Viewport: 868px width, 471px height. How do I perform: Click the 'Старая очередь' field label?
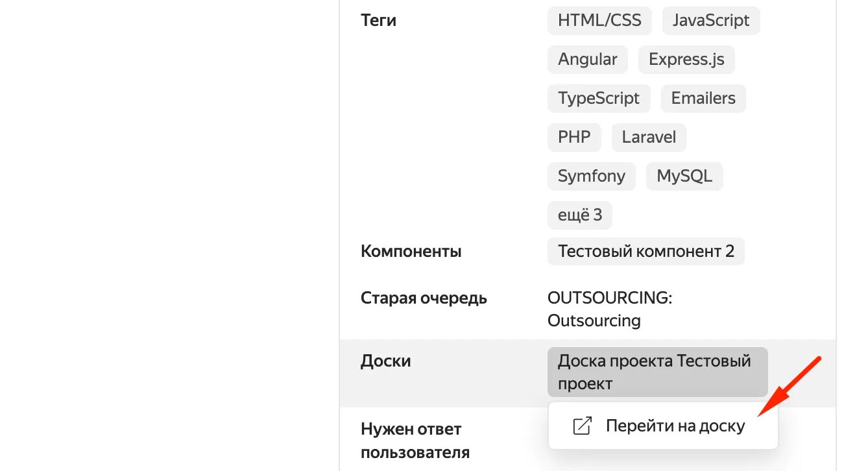424,298
